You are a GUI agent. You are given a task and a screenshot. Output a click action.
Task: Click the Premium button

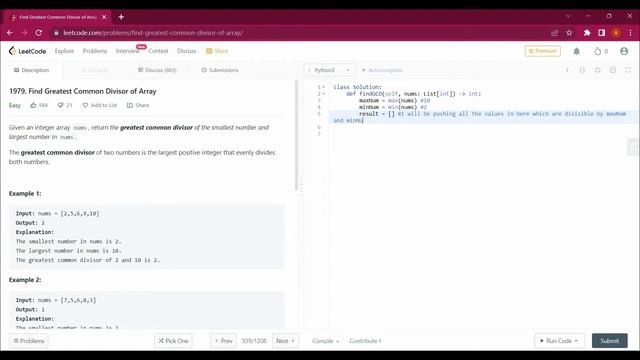click(x=542, y=51)
